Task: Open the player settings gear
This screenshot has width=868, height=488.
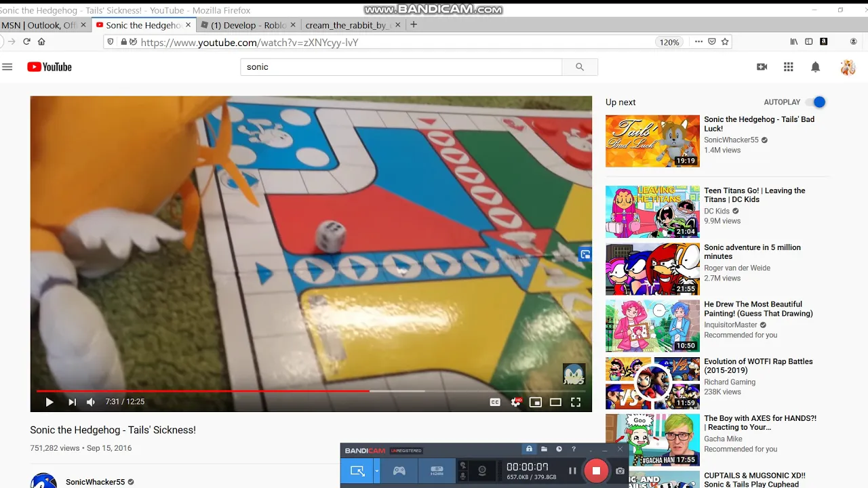Action: pos(515,402)
